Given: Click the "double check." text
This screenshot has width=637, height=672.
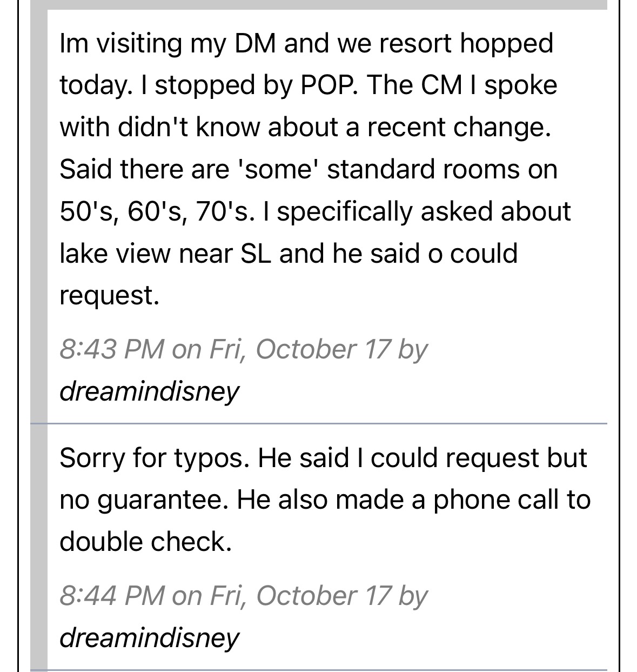Looking at the screenshot, I should [146, 542].
